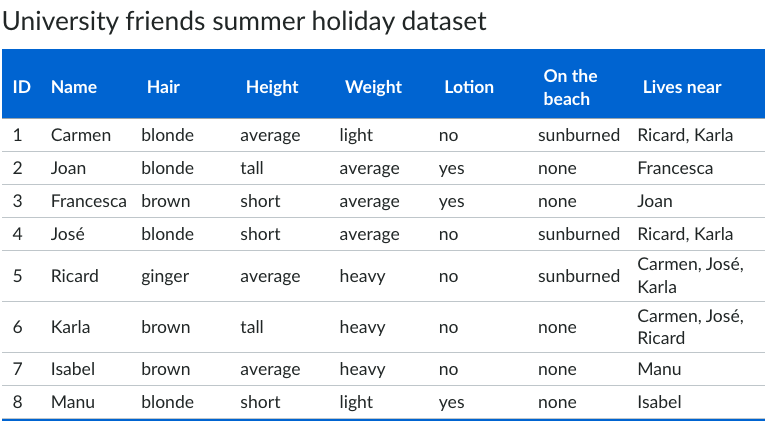
Task: Click the table title heading text
Action: [x=244, y=21]
